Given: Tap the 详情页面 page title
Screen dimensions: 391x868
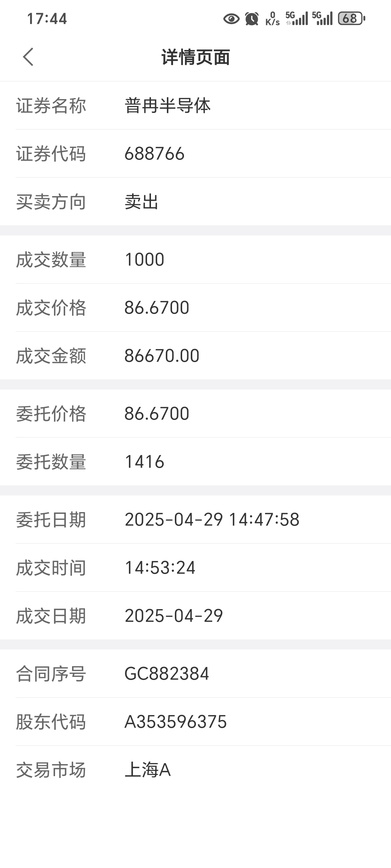Looking at the screenshot, I should pyautogui.click(x=195, y=57).
